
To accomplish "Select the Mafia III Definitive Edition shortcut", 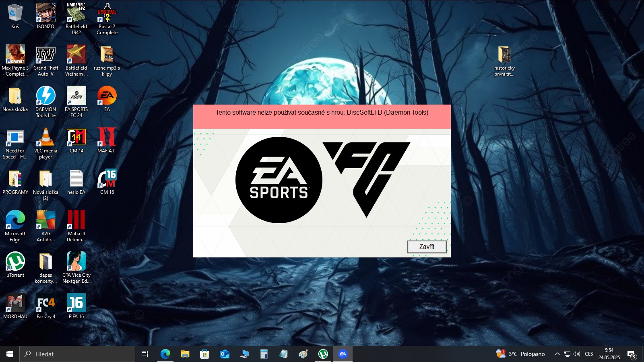I will [x=76, y=226].
